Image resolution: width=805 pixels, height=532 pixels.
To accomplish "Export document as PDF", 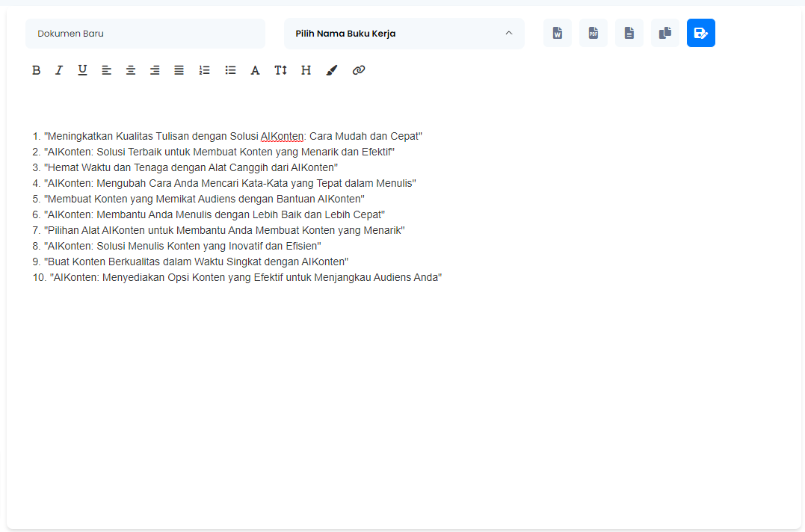I will (x=593, y=33).
